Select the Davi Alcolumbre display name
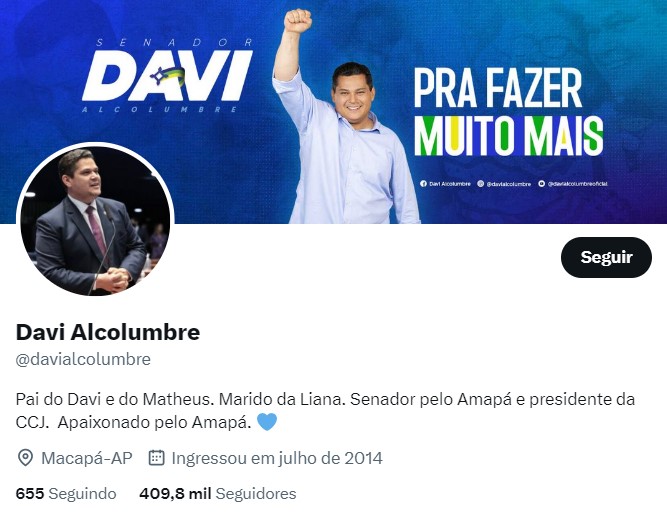The width and height of the screenshot is (667, 512). (108, 332)
